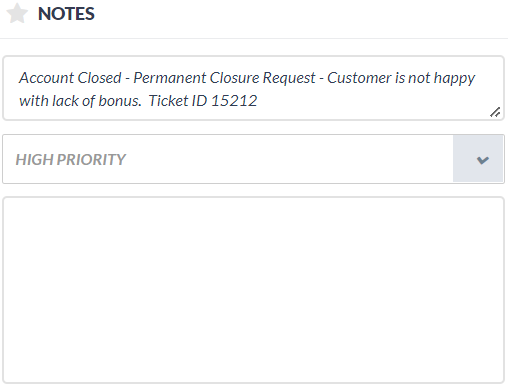Click the bottom empty notes list area
508x387 pixels.
253,290
